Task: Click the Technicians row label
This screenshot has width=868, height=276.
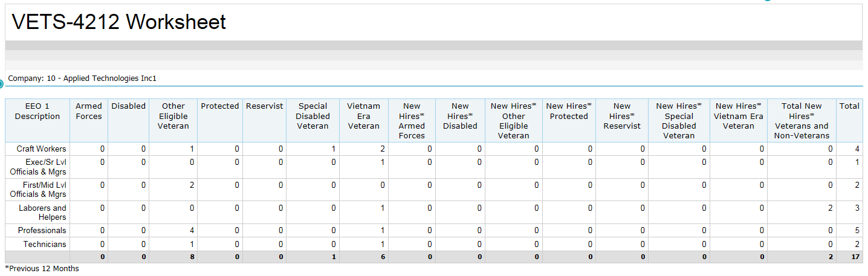Action: click(x=45, y=245)
